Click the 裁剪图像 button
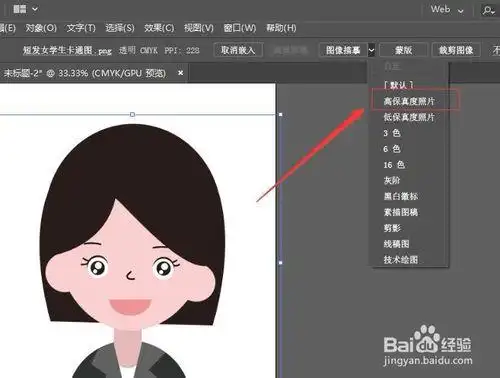Screen dimensions: 500x378 [x=456, y=50]
